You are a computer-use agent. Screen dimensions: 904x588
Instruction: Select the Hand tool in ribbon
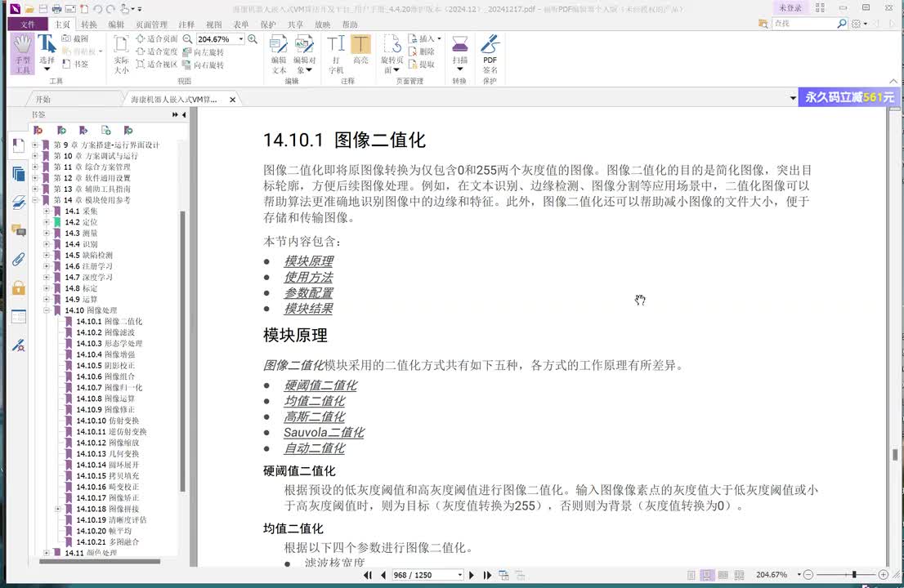[23, 54]
